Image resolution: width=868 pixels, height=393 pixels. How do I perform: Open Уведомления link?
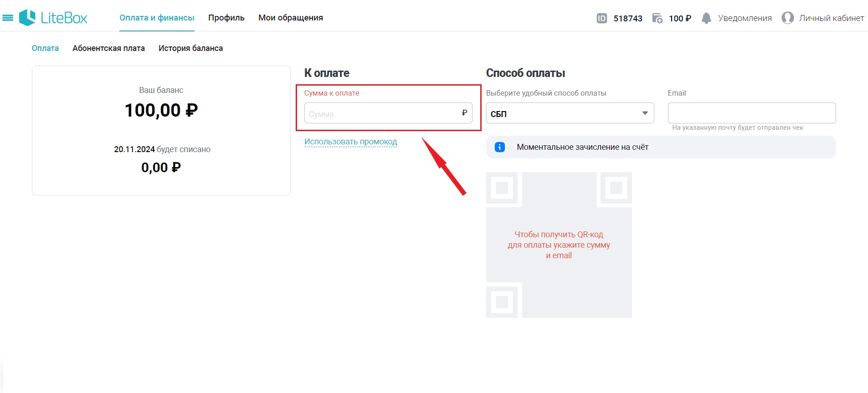(745, 18)
